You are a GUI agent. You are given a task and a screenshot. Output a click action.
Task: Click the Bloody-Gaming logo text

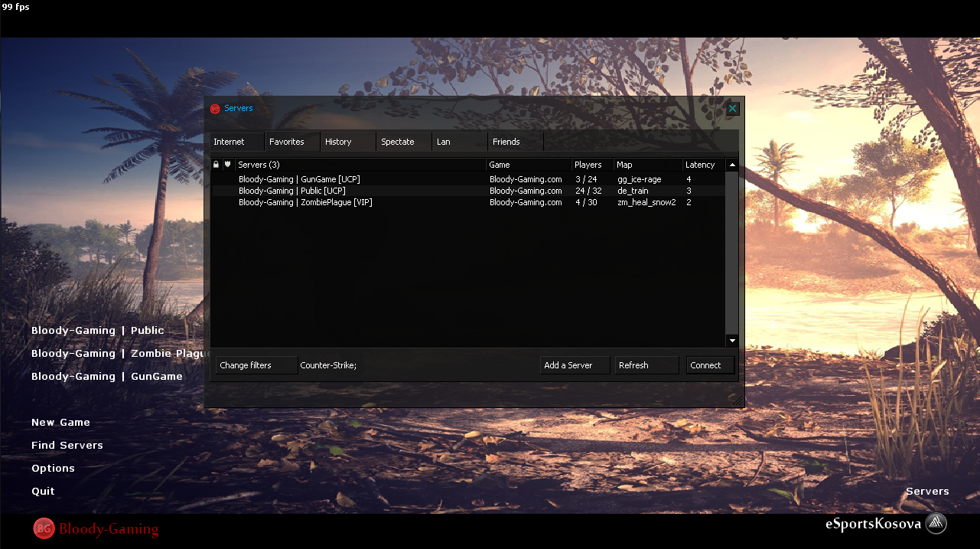pos(109,529)
